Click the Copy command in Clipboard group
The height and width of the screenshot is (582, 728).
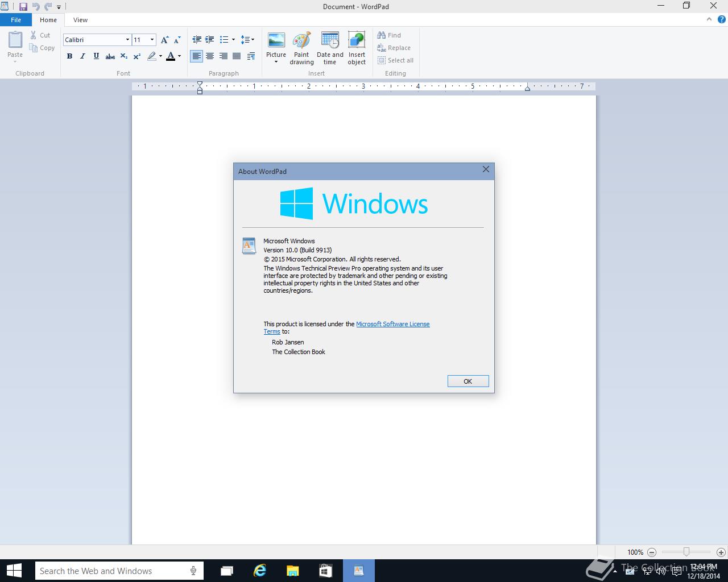(42, 48)
